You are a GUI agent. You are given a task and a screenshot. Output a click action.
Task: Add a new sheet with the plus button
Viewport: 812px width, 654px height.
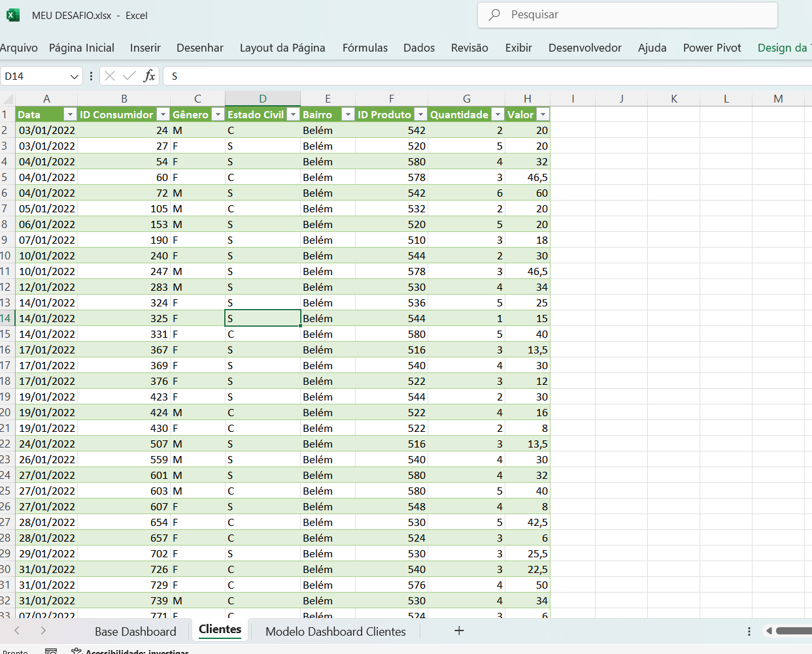[459, 630]
